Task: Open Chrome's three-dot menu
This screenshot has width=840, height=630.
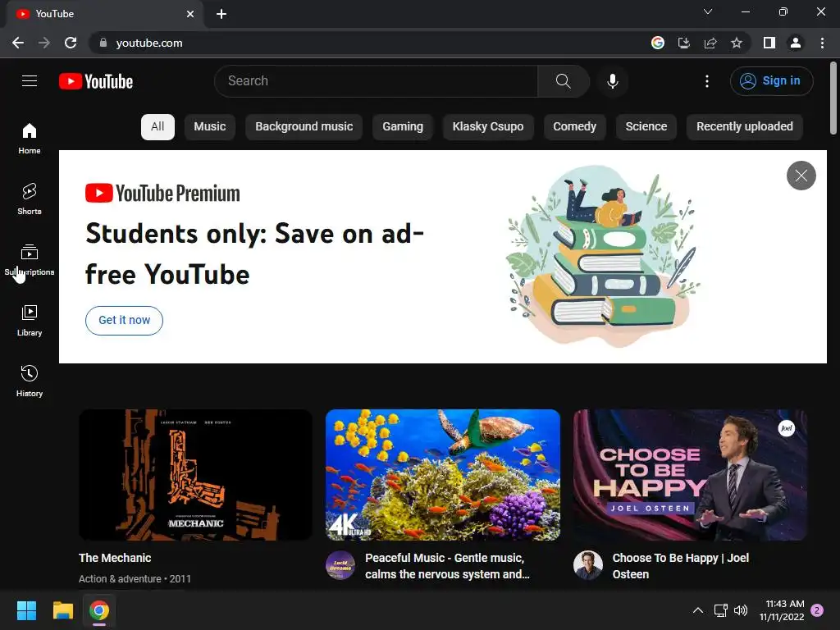Action: click(822, 43)
